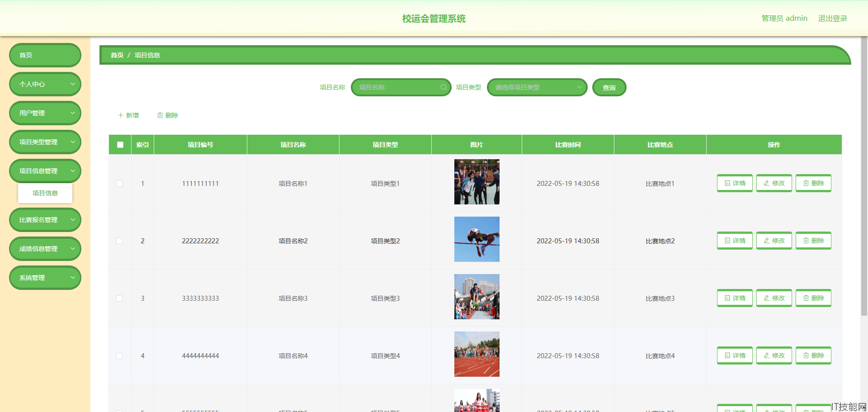Check the checkbox for row 3333333333
Image resolution: width=868 pixels, height=412 pixels.
point(119,298)
